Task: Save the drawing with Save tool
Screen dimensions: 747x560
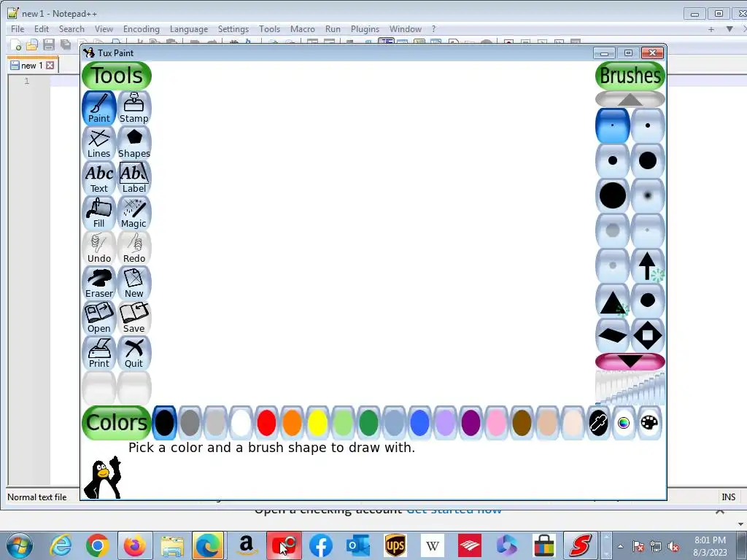Action: point(134,318)
